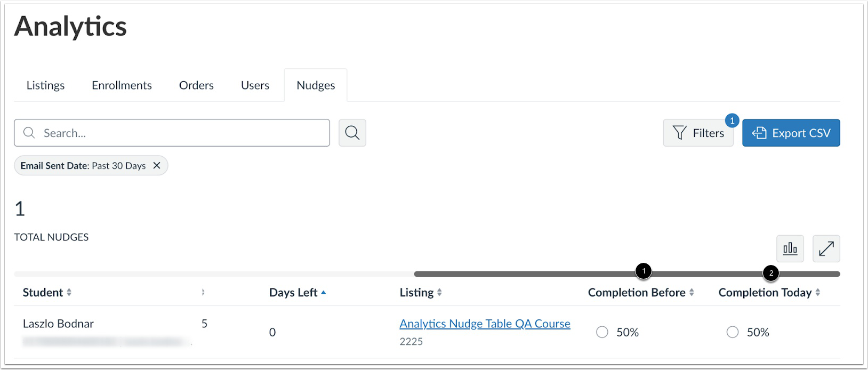Switch to the Enrollments tab
868x370 pixels.
122,85
